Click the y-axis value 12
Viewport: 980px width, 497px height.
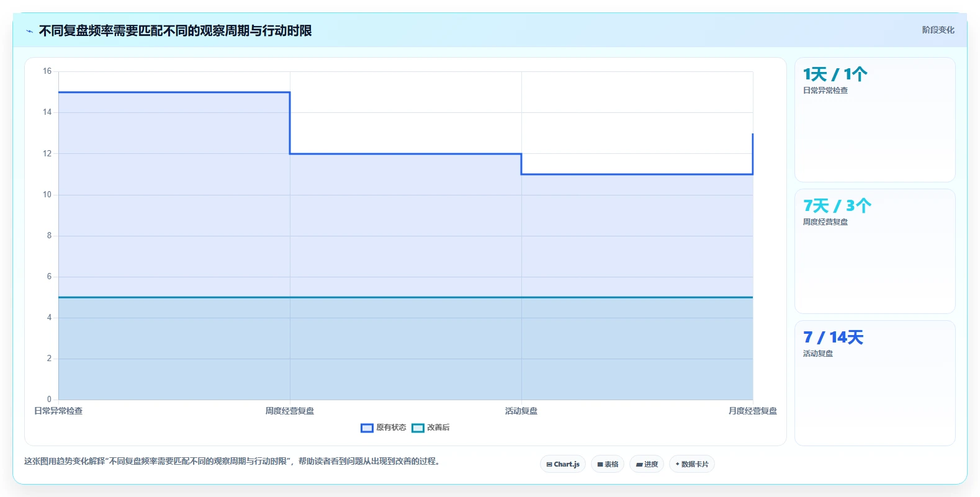[x=47, y=153]
